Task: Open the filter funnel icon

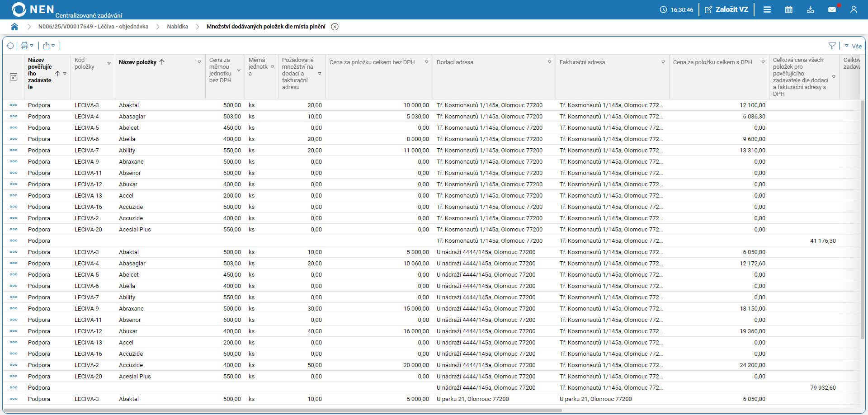Action: [x=832, y=46]
